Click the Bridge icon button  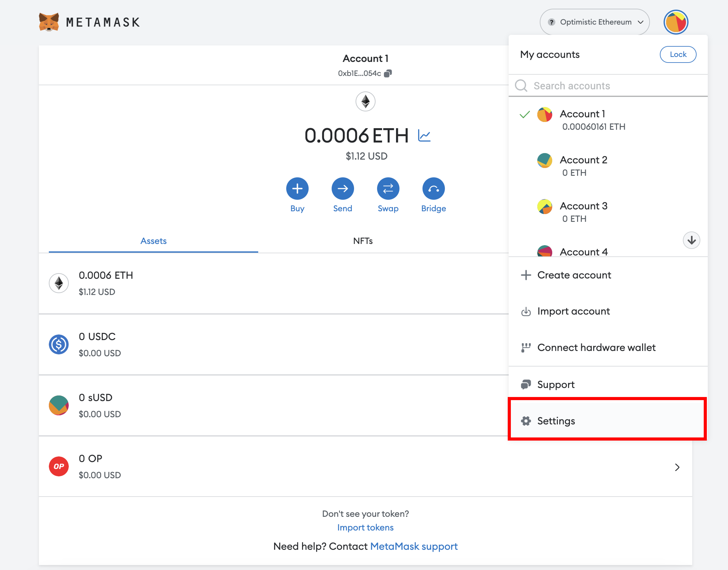point(433,189)
